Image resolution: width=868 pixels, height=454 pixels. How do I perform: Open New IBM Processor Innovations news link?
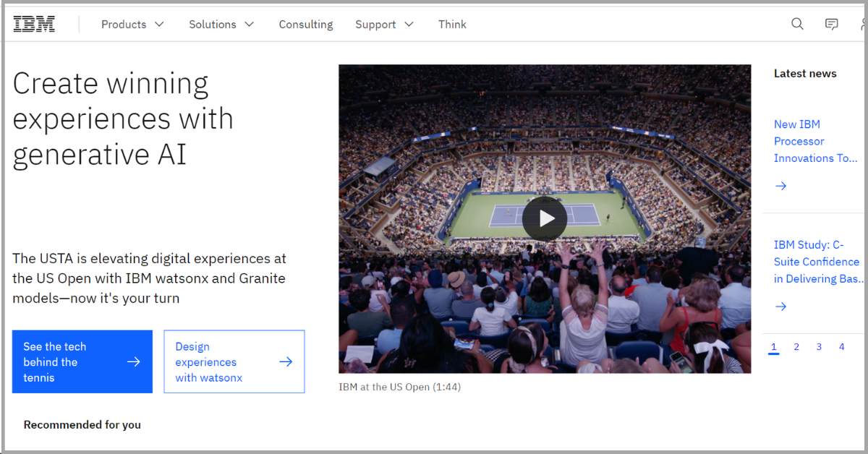815,141
